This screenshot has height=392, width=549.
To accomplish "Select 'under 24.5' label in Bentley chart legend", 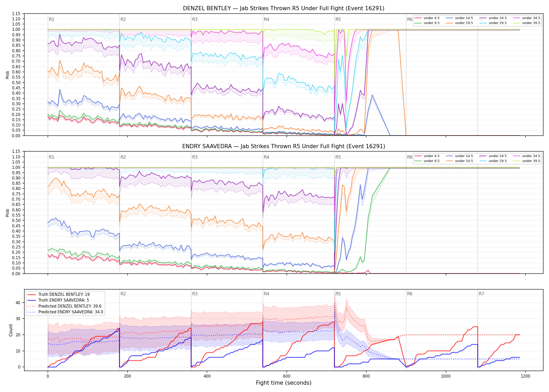I will tap(497, 18).
